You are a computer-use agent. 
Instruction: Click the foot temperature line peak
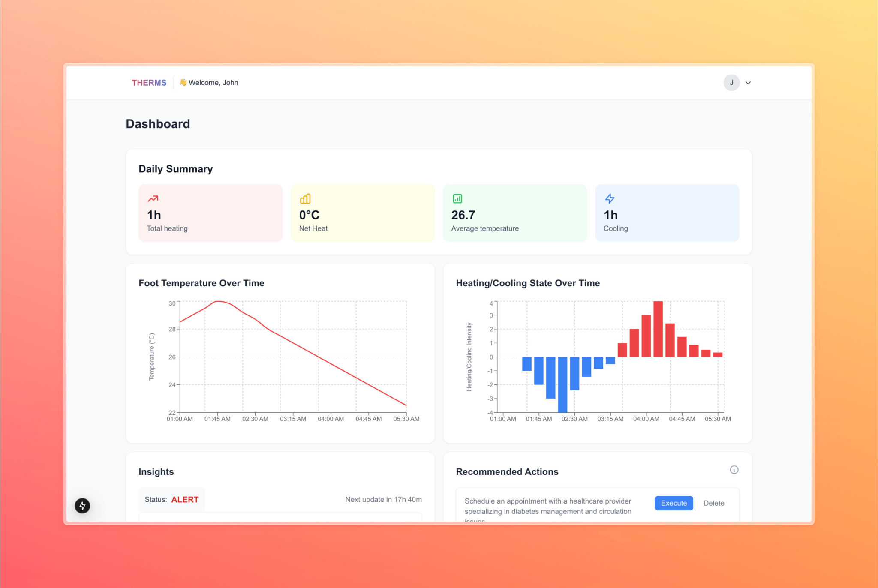click(218, 301)
